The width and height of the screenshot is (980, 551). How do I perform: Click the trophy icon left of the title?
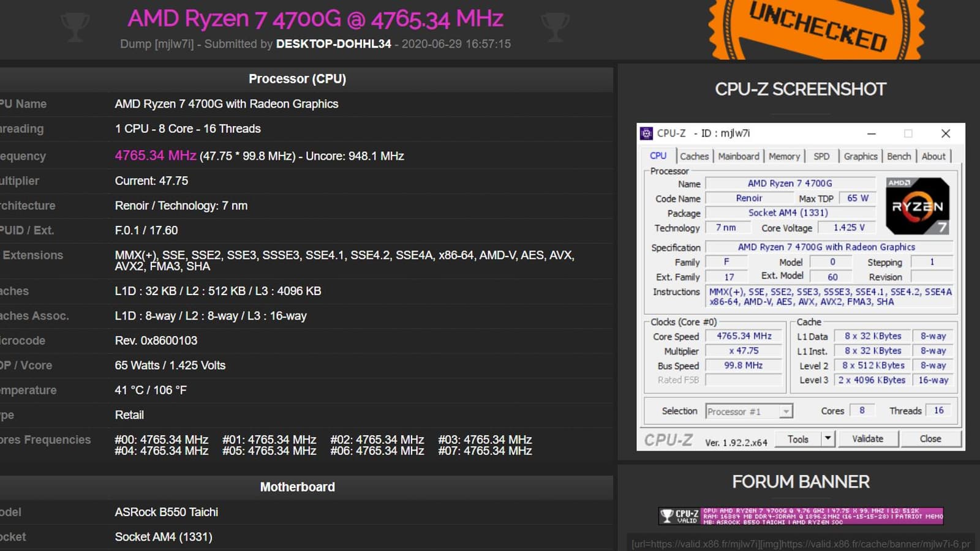pos(75,27)
